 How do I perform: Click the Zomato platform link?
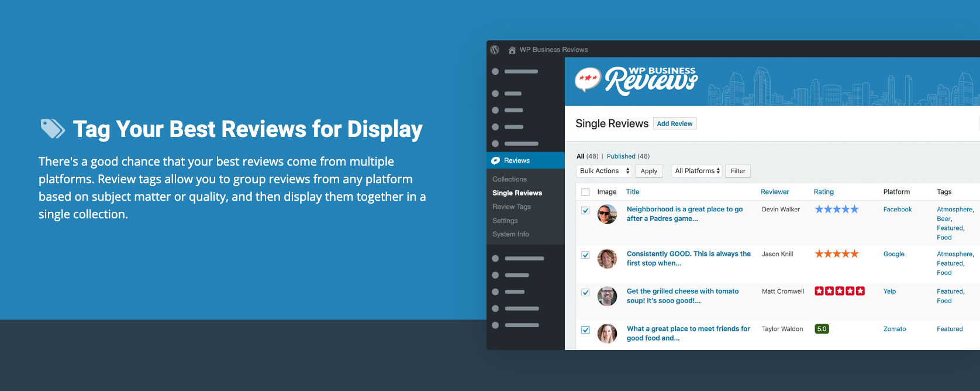[x=895, y=329]
